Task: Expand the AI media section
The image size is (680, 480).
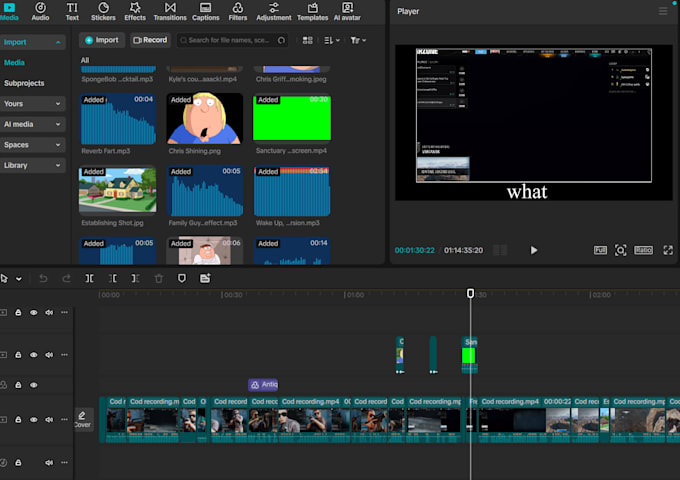Action: pos(33,124)
